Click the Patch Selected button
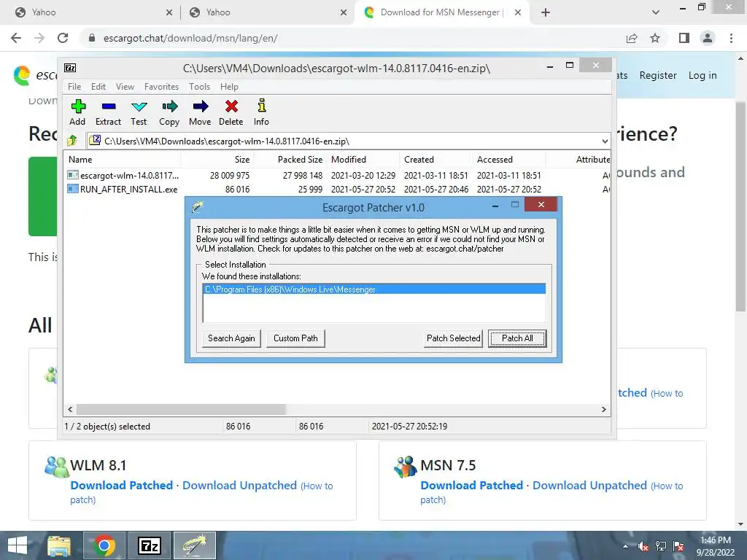The height and width of the screenshot is (560, 747). pyautogui.click(x=454, y=338)
